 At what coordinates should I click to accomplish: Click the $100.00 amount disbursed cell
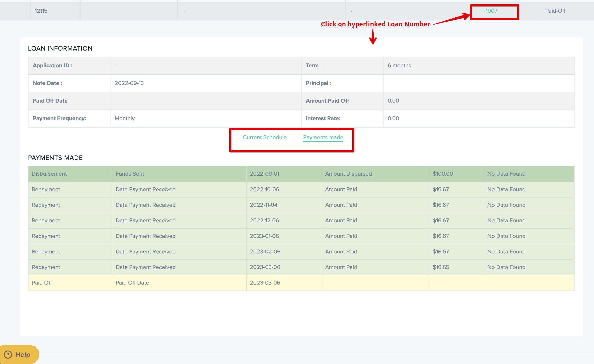click(443, 174)
